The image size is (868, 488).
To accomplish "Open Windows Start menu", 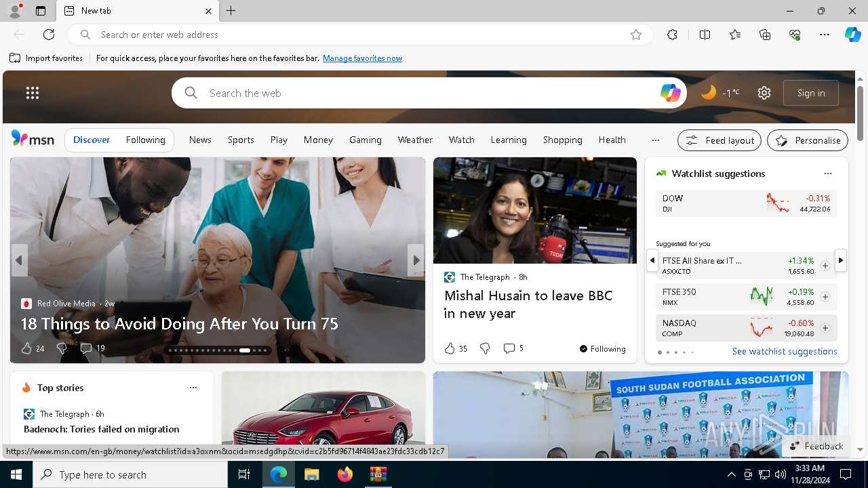I will (16, 474).
